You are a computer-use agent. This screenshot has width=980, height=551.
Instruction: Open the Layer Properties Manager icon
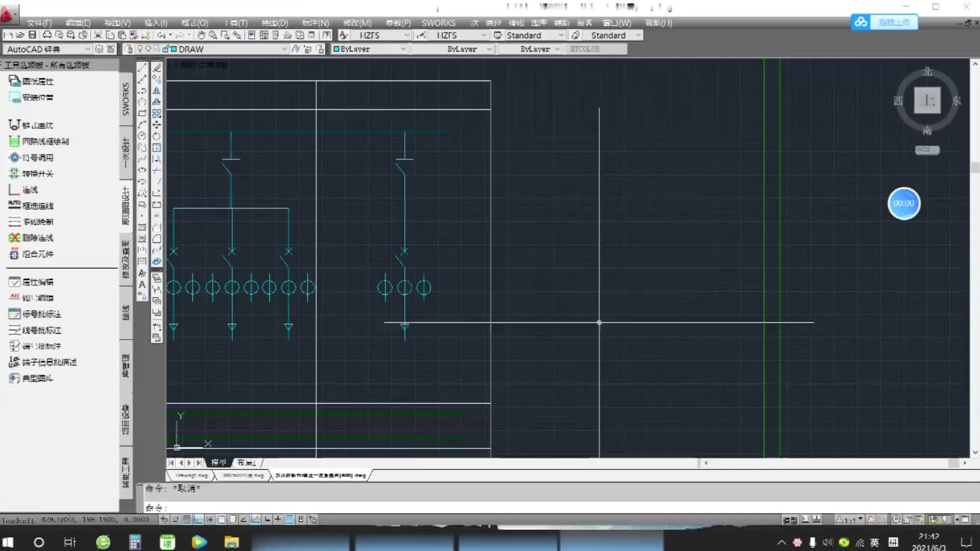click(x=129, y=49)
